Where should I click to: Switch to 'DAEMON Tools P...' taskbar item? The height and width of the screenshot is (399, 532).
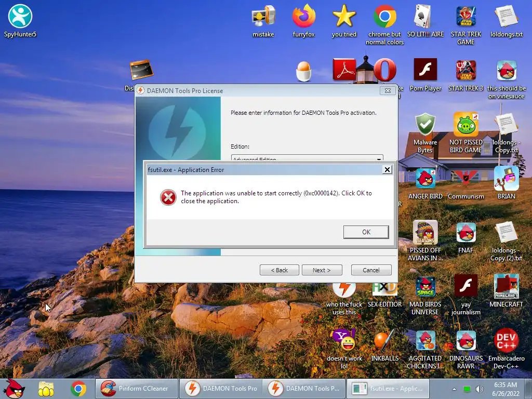(x=303, y=389)
